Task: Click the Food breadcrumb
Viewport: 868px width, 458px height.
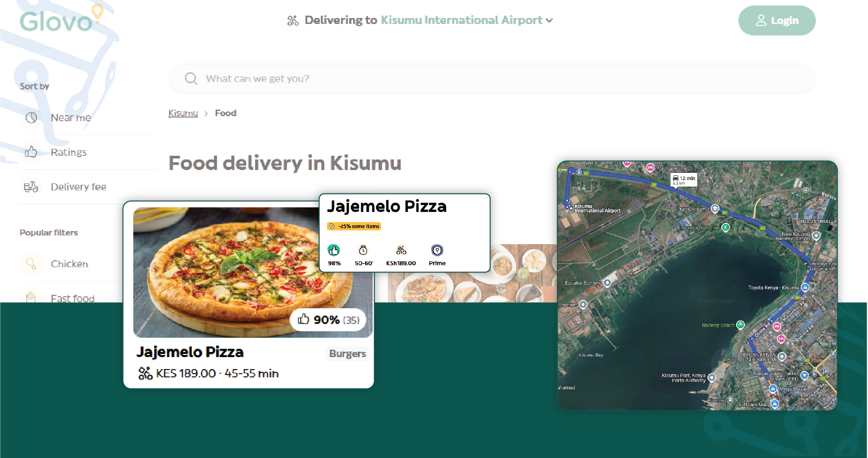Action: coord(226,113)
